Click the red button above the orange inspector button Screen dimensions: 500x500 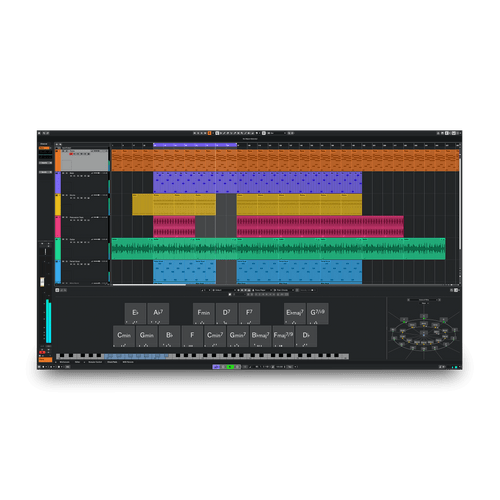coord(42,352)
